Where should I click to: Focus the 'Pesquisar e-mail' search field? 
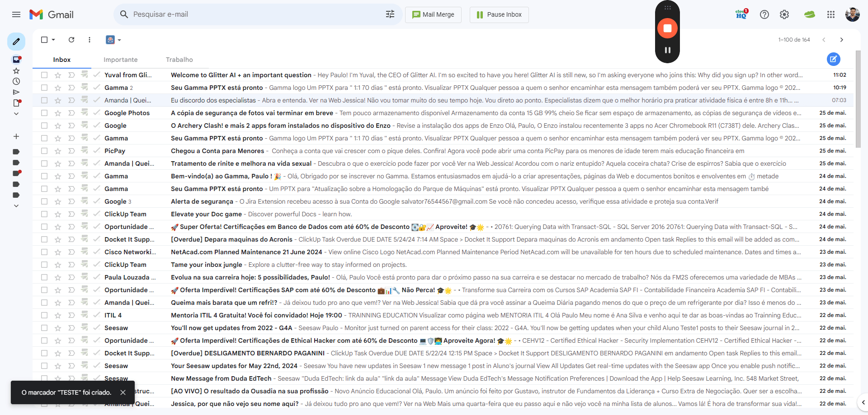pos(256,14)
